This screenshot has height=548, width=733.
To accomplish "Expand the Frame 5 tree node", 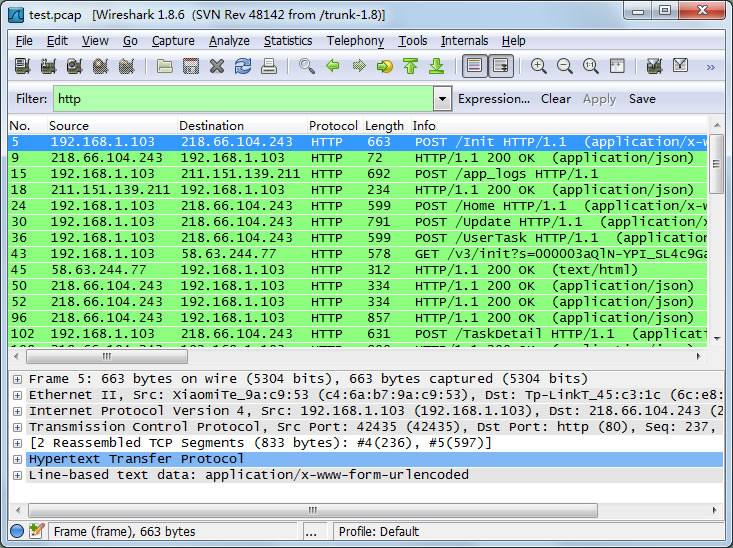I will tap(17, 379).
